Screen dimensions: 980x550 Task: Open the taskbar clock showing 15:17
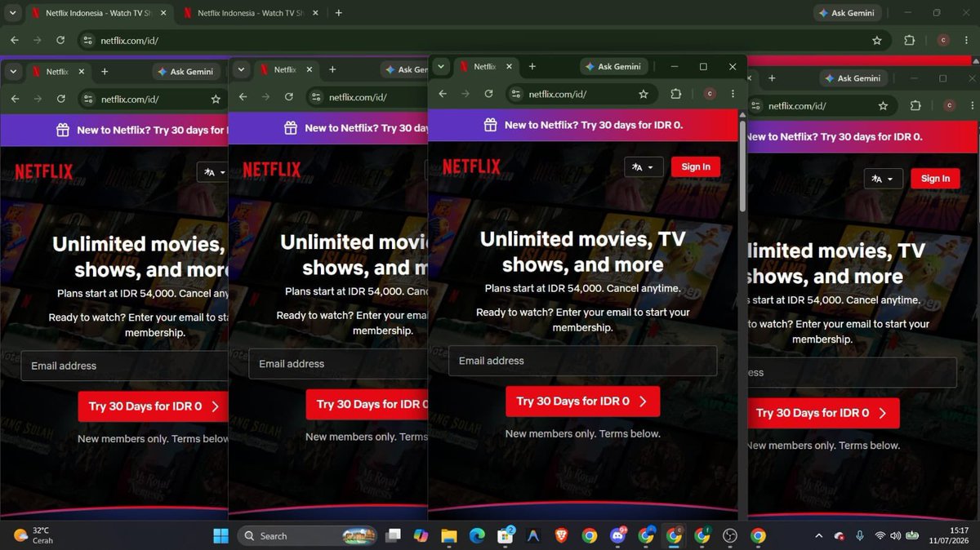[947, 536]
